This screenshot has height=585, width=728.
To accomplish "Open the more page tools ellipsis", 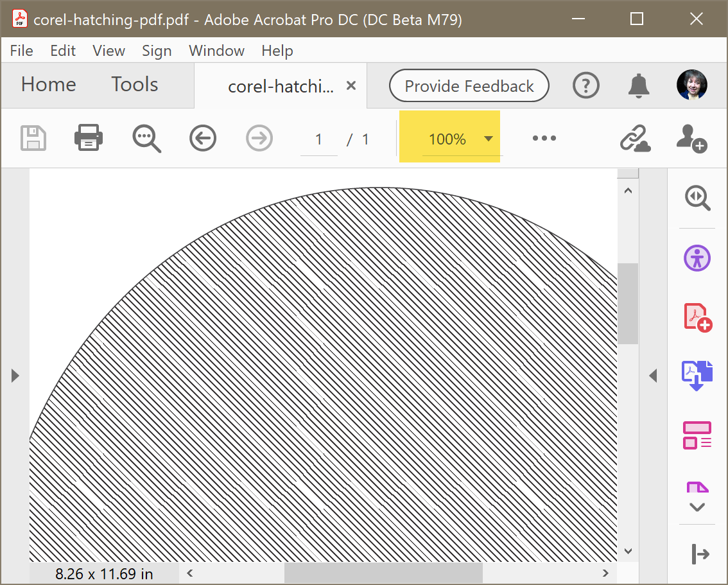I will click(x=544, y=137).
